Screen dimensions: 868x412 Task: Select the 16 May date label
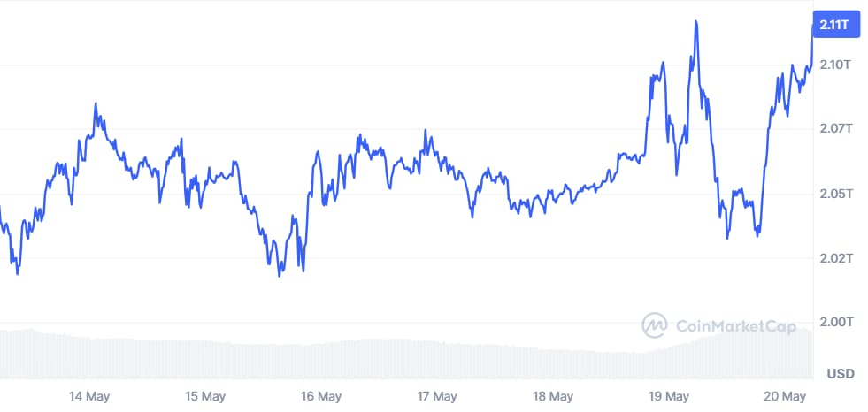coord(320,396)
